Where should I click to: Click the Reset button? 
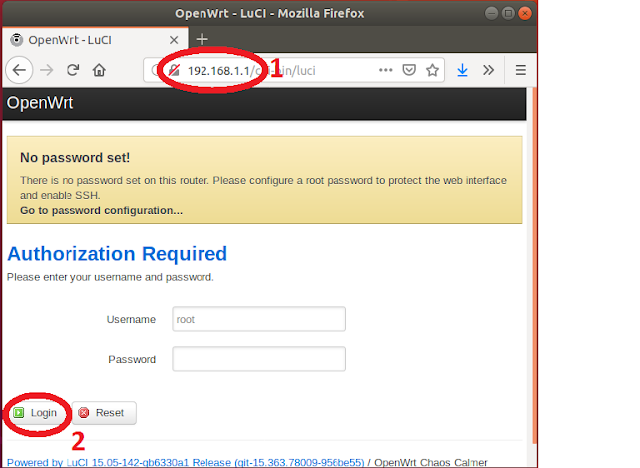[104, 413]
